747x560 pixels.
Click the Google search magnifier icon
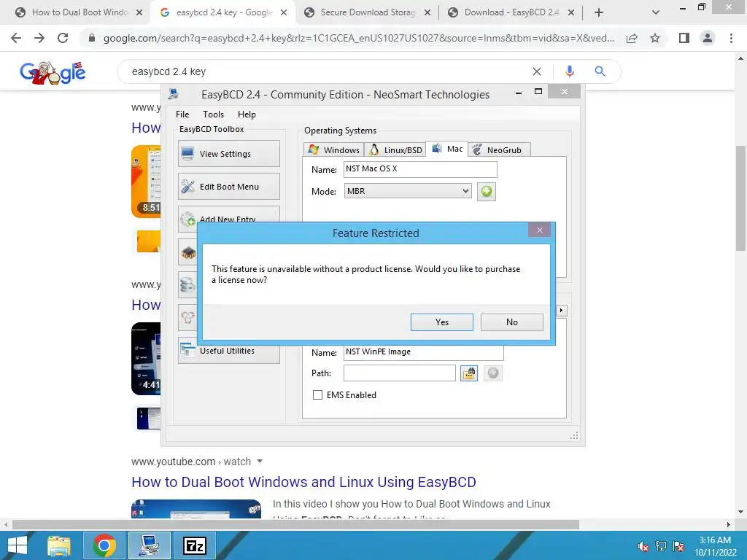[600, 71]
